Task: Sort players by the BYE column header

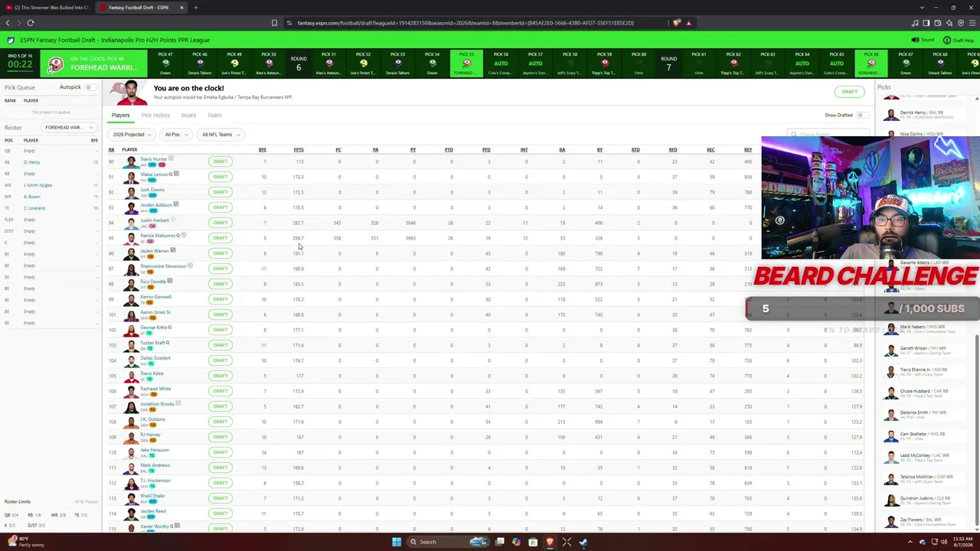Action: click(x=263, y=150)
